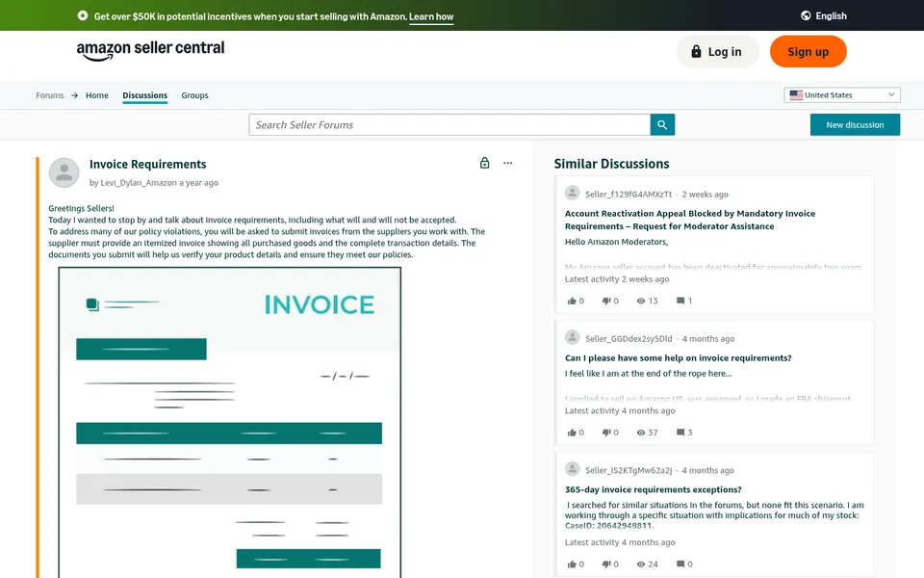The height and width of the screenshot is (578, 924).
Task: Click 'Hello Amazon Moderators,' preview text
Action: [x=616, y=241]
